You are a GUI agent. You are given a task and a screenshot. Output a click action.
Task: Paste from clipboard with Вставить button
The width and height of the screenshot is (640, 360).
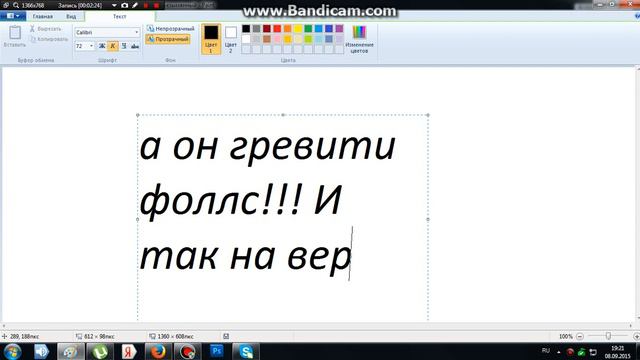(x=15, y=36)
